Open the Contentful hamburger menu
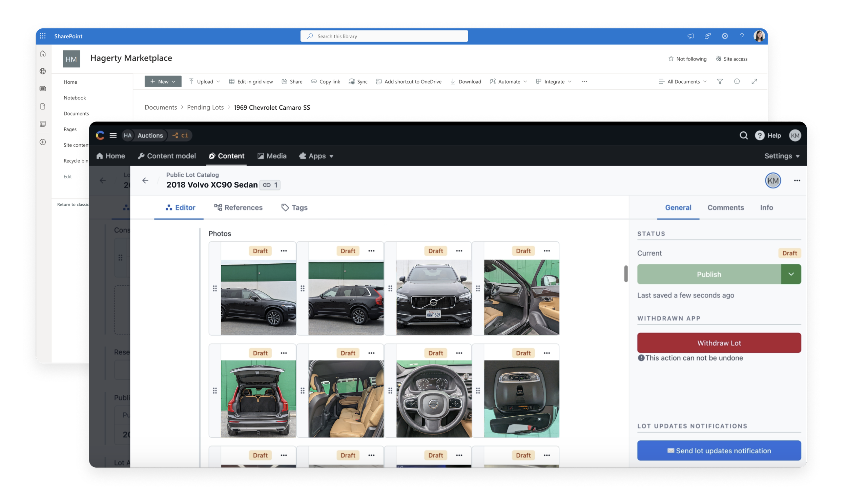The height and width of the screenshot is (504, 847). (113, 135)
